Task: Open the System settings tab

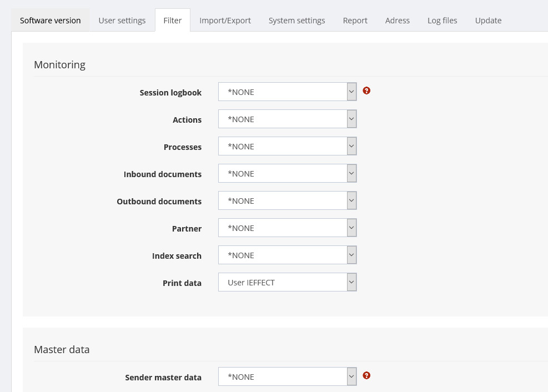Action: 297,21
